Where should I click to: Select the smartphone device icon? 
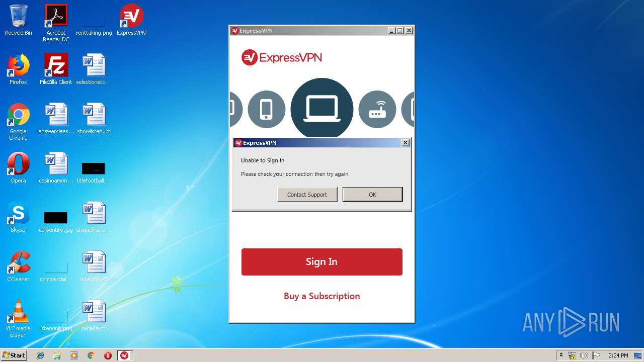click(266, 109)
